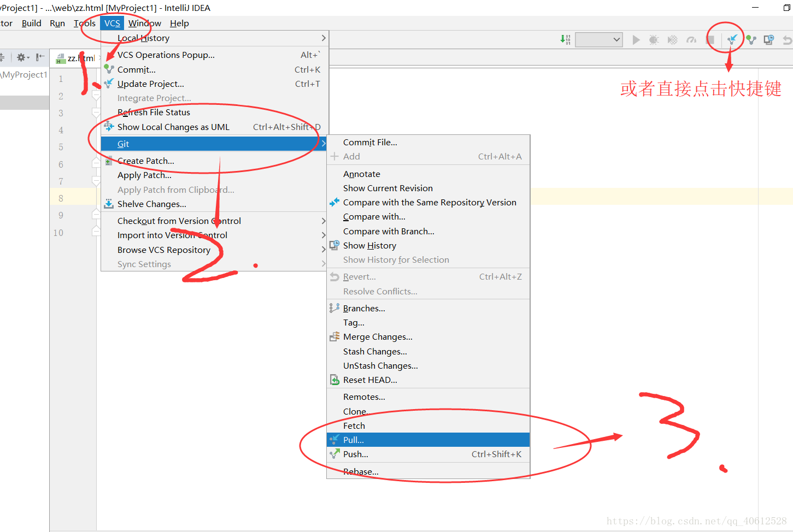Image resolution: width=793 pixels, height=532 pixels.
Task: Open the Build menu
Action: pos(31,23)
